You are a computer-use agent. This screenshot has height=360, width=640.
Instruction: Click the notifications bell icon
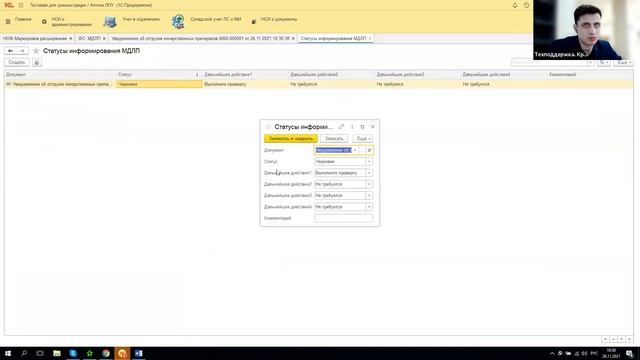tap(515, 5)
